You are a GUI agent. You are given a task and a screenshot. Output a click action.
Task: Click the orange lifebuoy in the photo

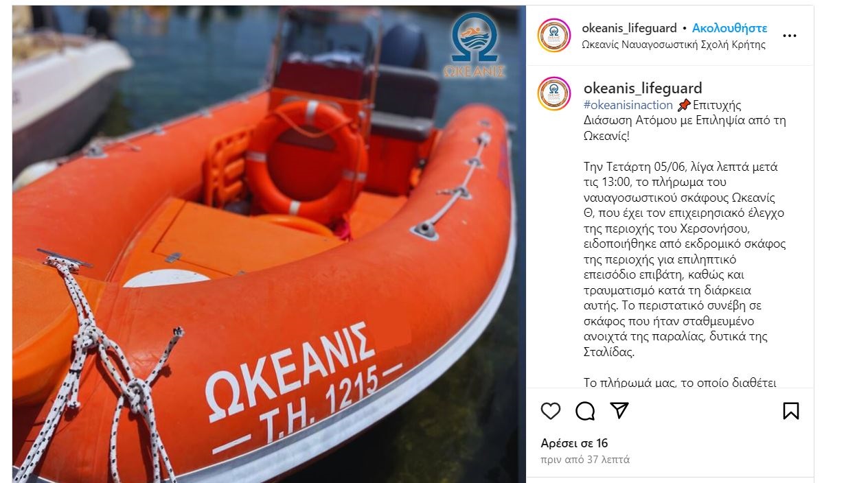pos(306,161)
